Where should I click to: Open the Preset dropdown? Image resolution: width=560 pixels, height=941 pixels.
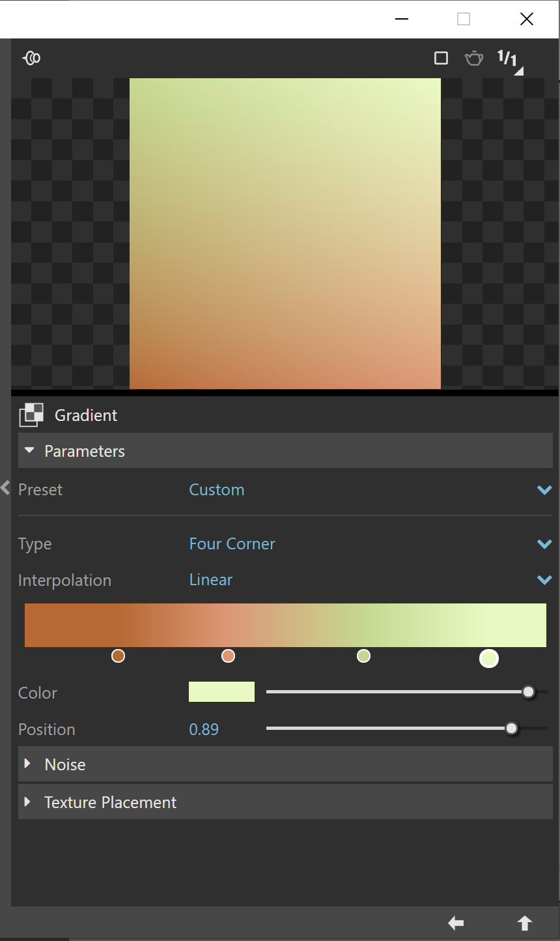pos(544,490)
